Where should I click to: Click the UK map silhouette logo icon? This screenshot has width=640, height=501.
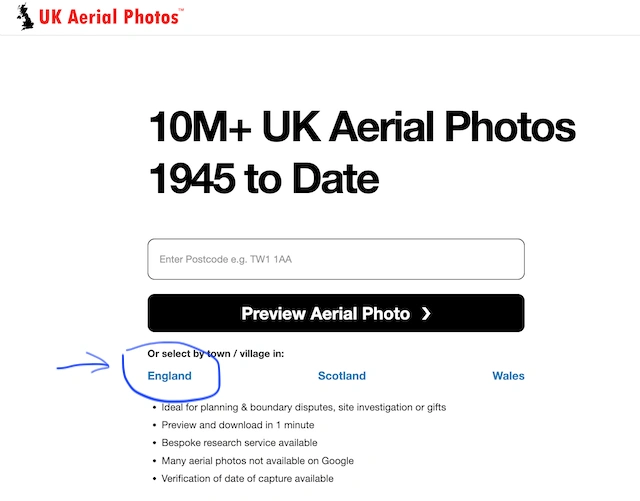pyautogui.click(x=25, y=17)
